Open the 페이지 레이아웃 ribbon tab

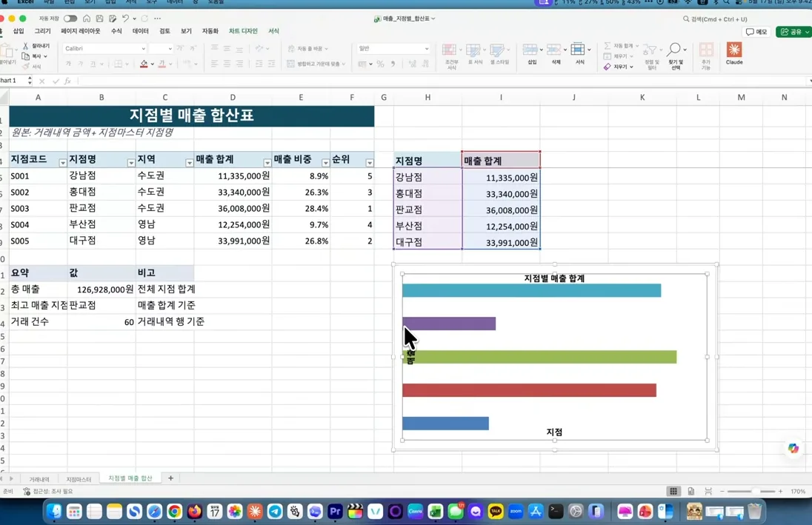tap(80, 31)
